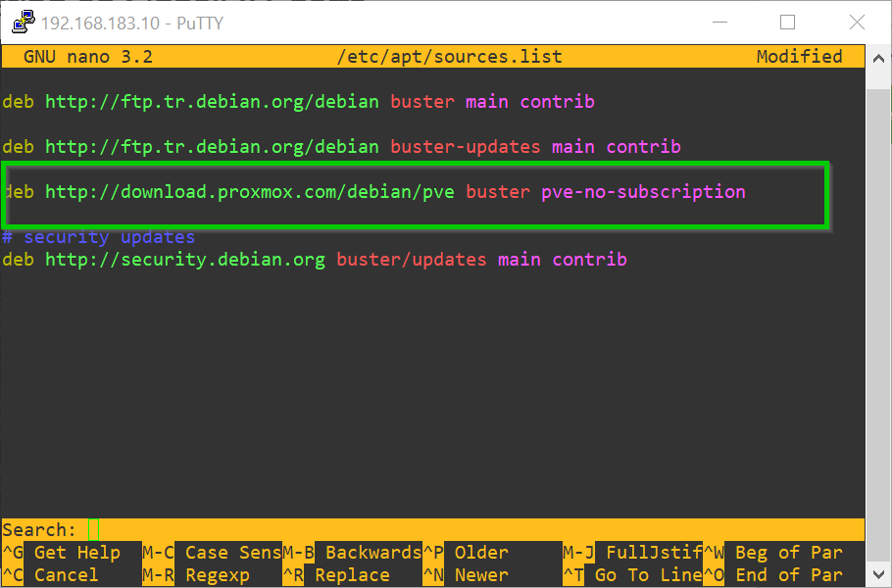
Task: Click the PuTTY icon in title bar
Action: [23, 23]
